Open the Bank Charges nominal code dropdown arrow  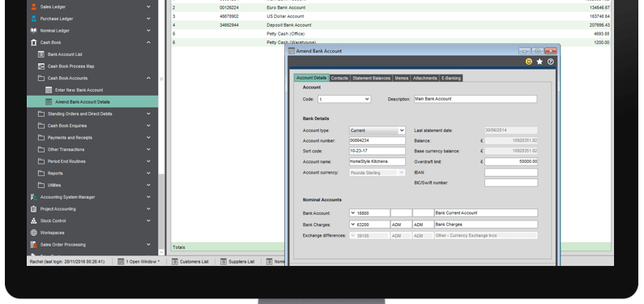click(353, 225)
